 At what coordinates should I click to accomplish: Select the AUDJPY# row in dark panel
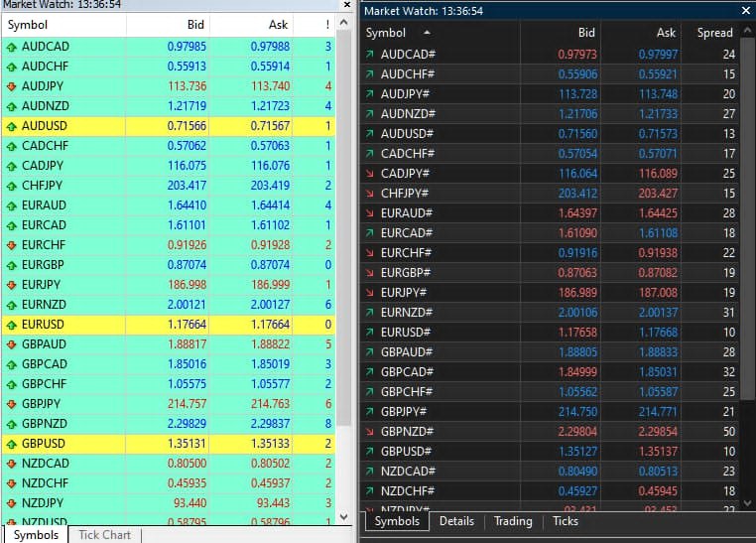(x=550, y=94)
